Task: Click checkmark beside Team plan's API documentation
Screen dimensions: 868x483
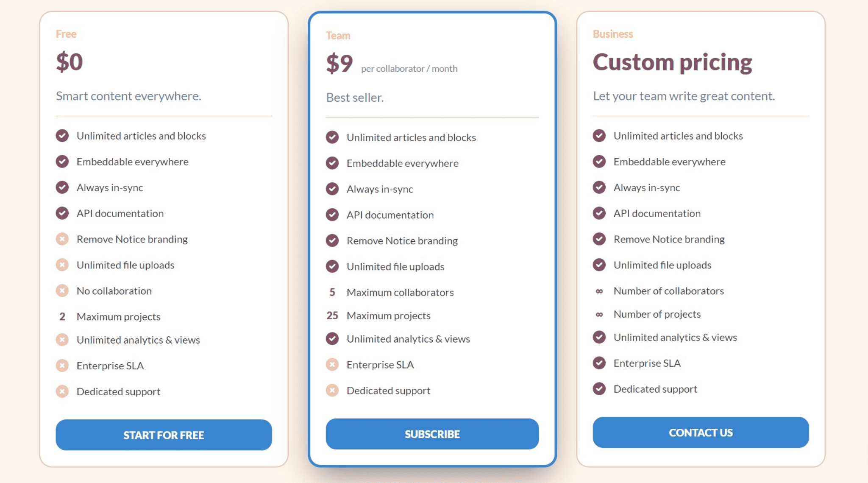Action: 332,215
